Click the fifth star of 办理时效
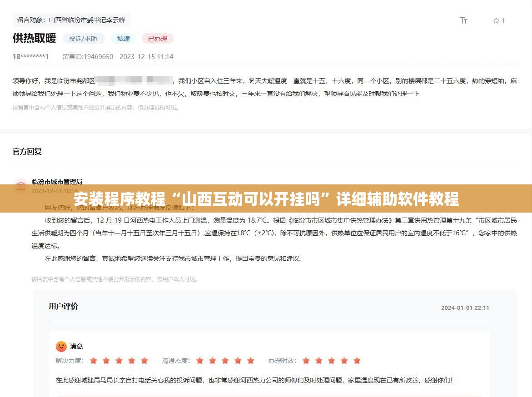Screen dimensions: 532x397 pos(357,360)
